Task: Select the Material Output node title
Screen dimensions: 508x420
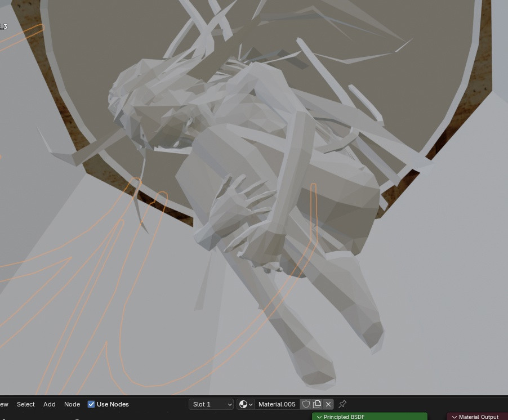Action: [479, 417]
